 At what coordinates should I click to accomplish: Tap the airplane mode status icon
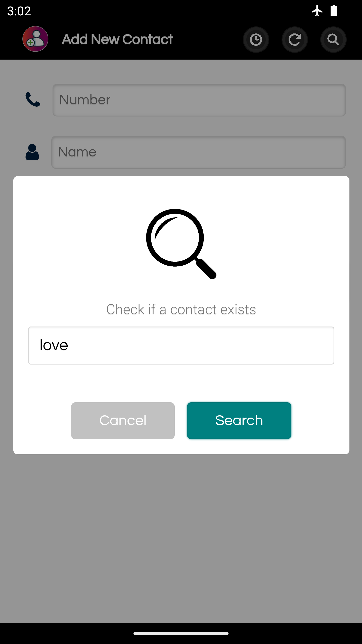tap(317, 11)
